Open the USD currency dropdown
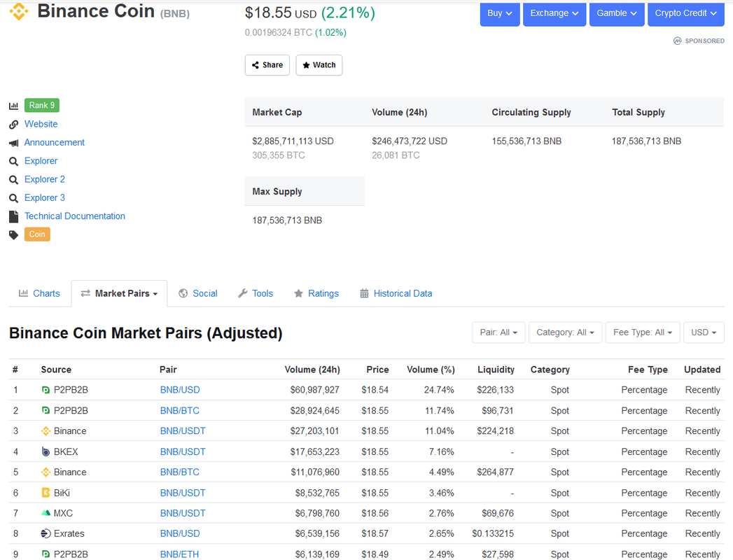 coord(704,332)
